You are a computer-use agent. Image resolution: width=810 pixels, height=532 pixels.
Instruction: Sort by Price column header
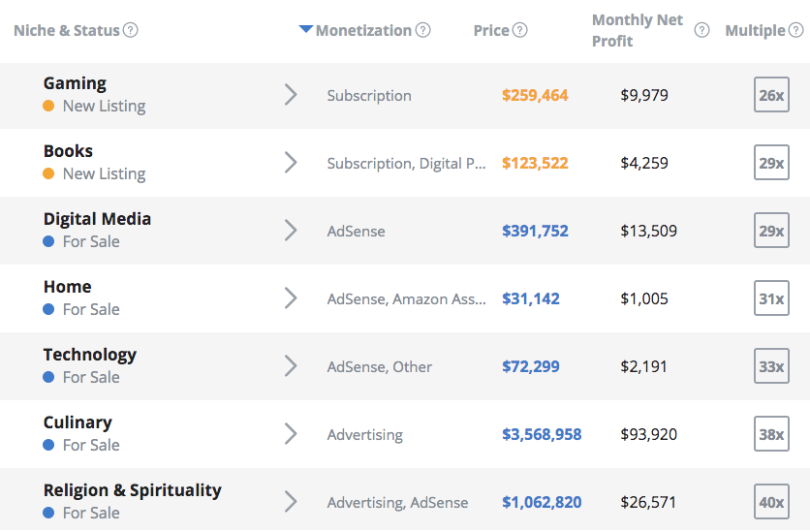tap(491, 30)
